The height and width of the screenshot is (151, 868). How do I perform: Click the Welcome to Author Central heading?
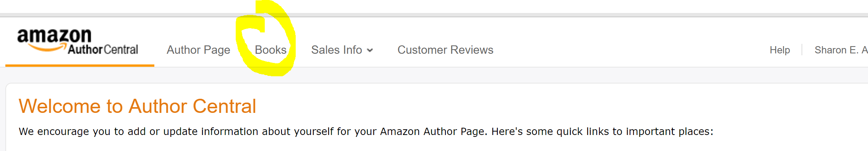(x=138, y=106)
